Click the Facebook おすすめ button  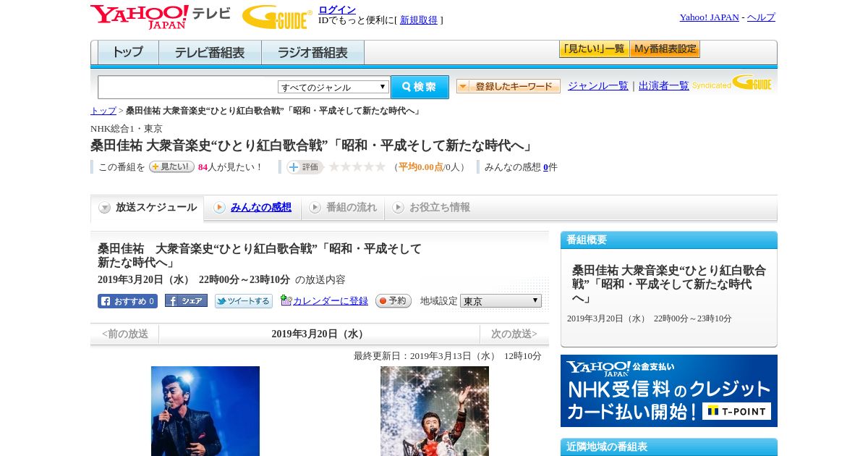click(x=127, y=301)
